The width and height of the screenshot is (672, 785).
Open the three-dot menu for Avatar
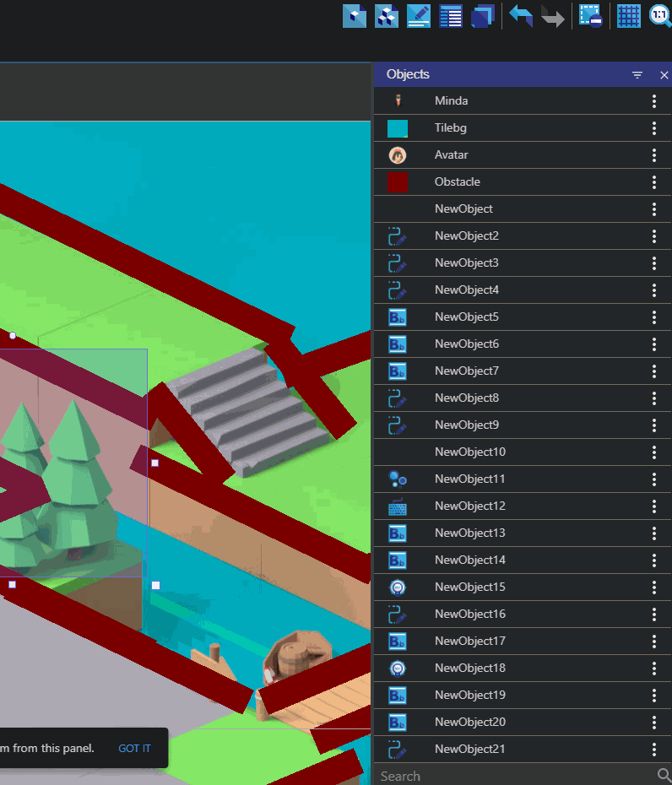(x=654, y=155)
